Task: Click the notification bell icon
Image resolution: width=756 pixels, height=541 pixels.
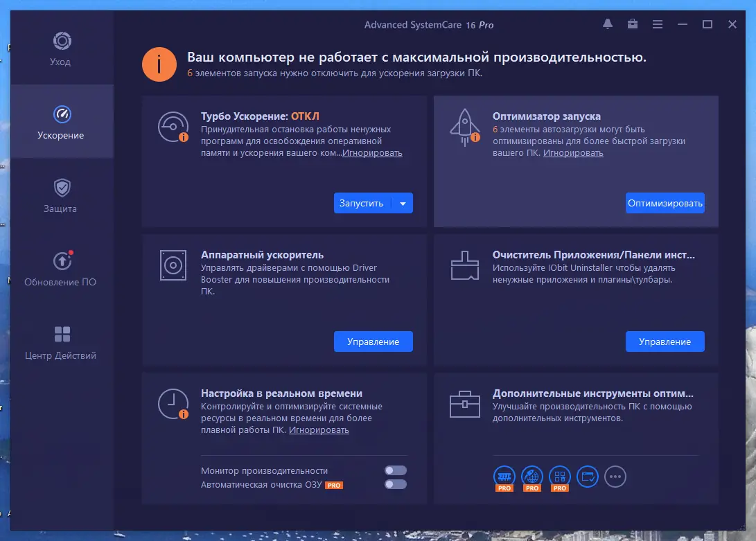Action: (x=607, y=24)
